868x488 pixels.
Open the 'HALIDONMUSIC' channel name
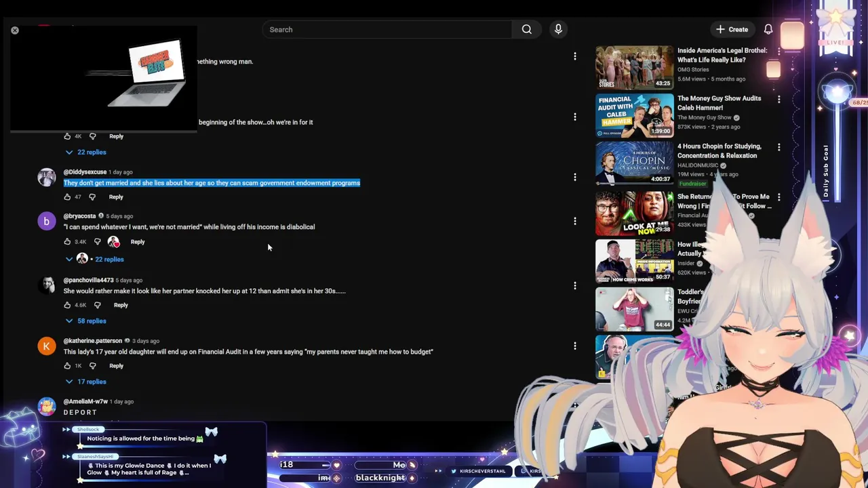(x=697, y=165)
